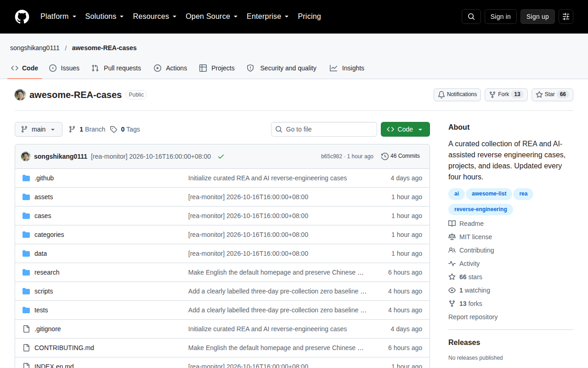Click the assets folder icon

pos(26,197)
